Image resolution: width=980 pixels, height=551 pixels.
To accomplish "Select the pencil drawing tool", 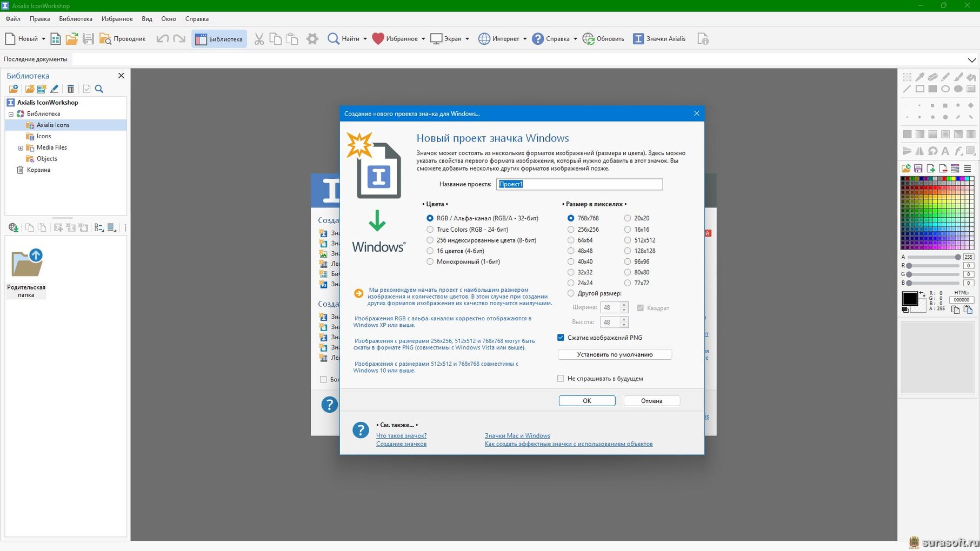I will tap(945, 77).
